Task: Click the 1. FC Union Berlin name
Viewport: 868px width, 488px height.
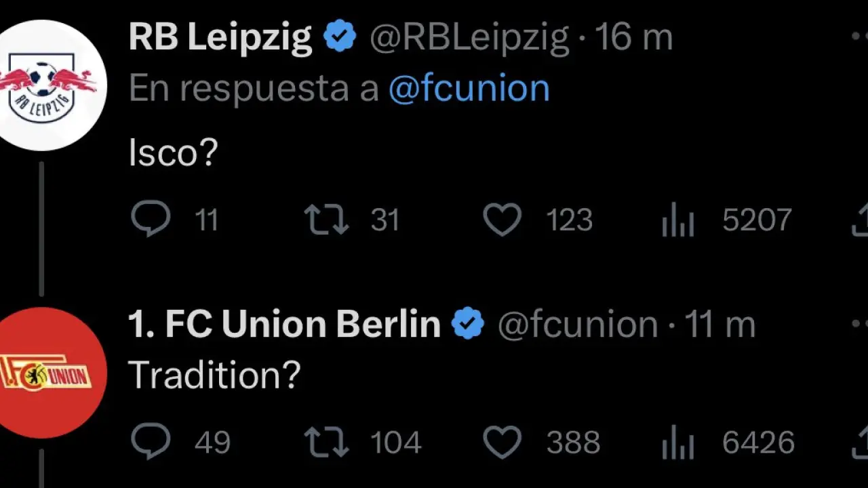Action: click(x=284, y=325)
